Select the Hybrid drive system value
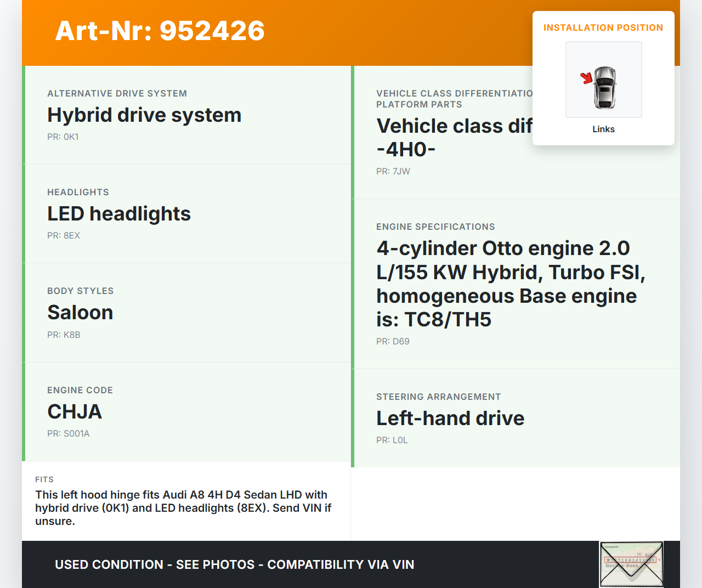This screenshot has width=702, height=588. click(x=144, y=115)
